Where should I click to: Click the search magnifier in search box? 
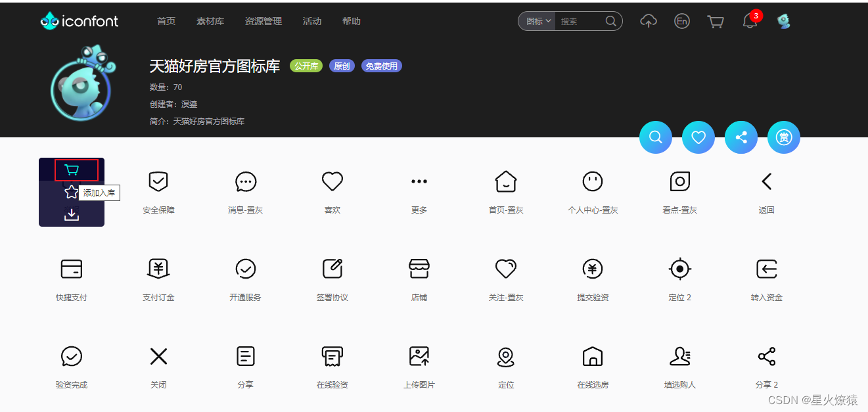click(x=610, y=21)
